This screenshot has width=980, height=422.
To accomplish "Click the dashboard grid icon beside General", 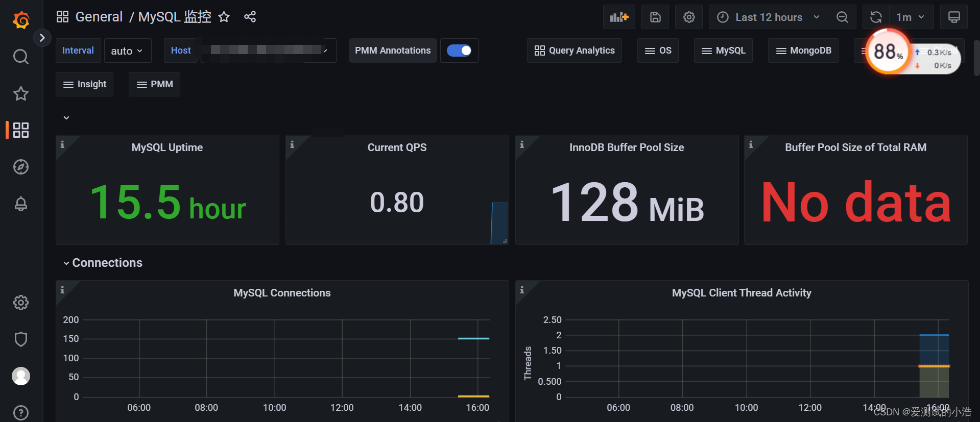I will pyautogui.click(x=62, y=17).
